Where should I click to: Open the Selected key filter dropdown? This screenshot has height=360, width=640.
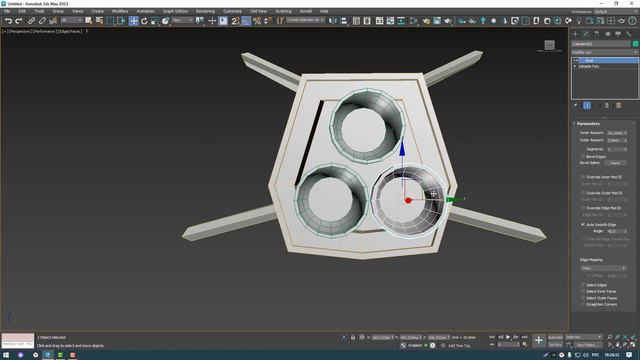[584, 337]
